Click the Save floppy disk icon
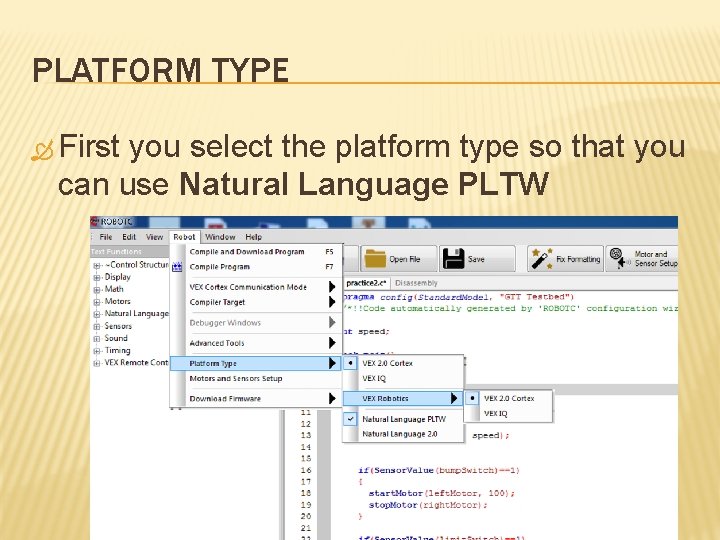The height and width of the screenshot is (540, 720). pyautogui.click(x=453, y=259)
